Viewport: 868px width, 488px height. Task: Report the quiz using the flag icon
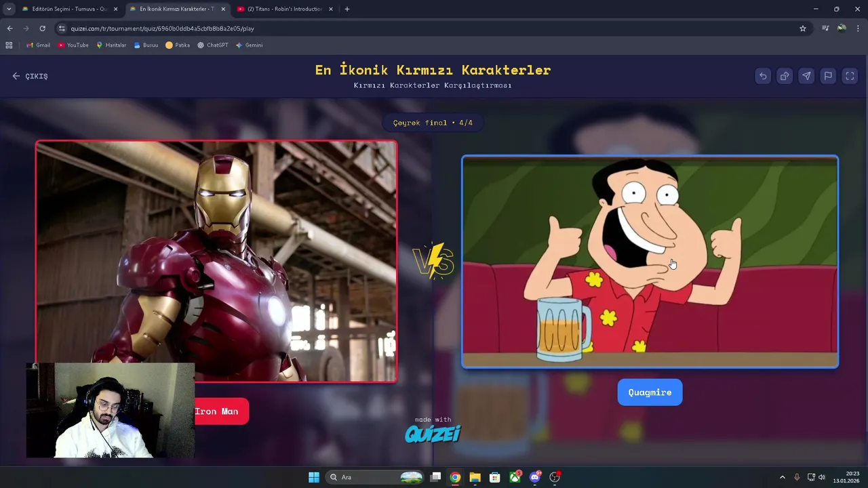tap(828, 76)
